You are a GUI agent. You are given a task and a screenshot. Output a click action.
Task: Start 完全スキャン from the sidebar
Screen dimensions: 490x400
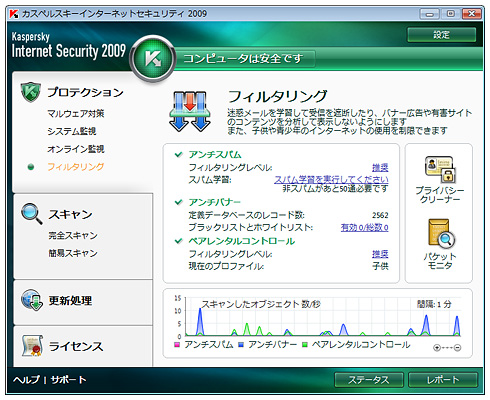tap(73, 236)
